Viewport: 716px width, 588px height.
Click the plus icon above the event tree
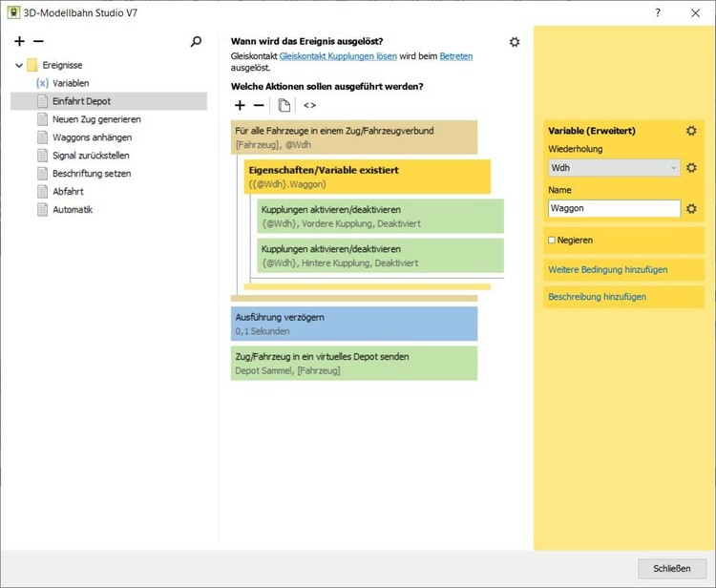click(19, 42)
